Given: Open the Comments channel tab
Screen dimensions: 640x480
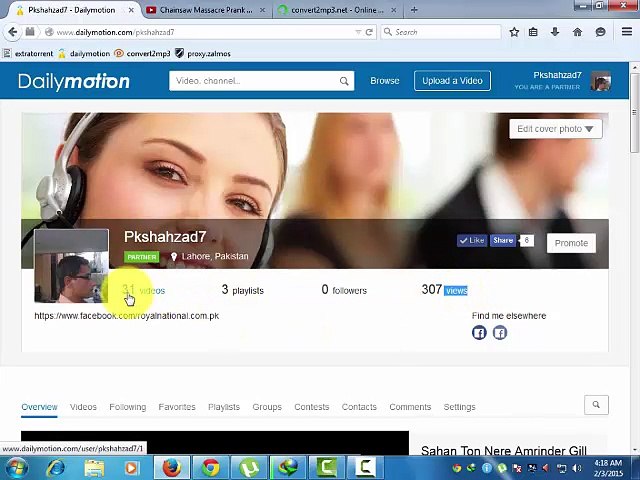Looking at the screenshot, I should (x=410, y=407).
